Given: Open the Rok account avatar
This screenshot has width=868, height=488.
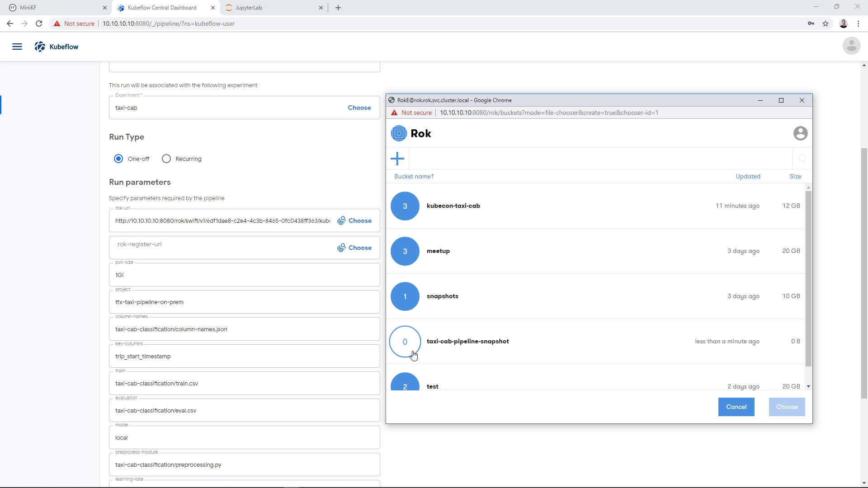Looking at the screenshot, I should 800,133.
